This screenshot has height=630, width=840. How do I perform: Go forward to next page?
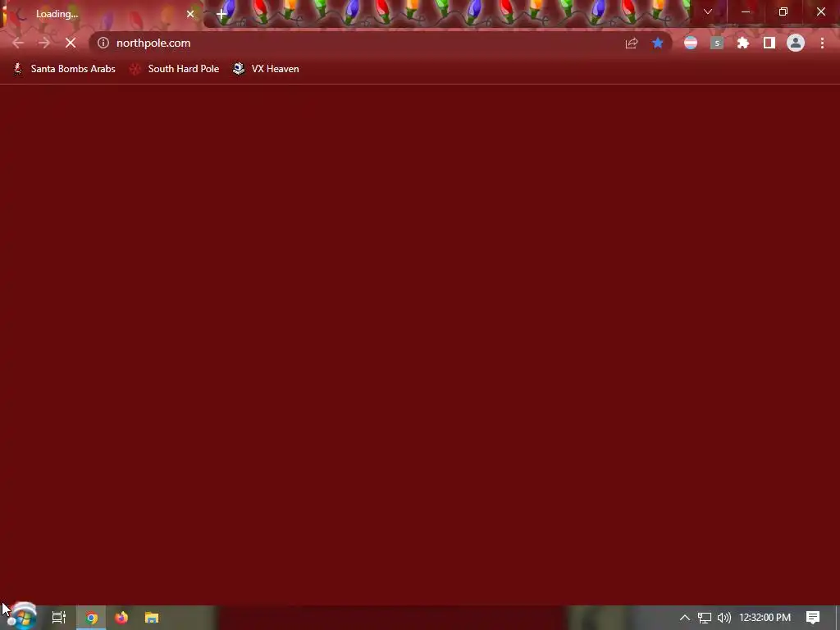pos(44,43)
